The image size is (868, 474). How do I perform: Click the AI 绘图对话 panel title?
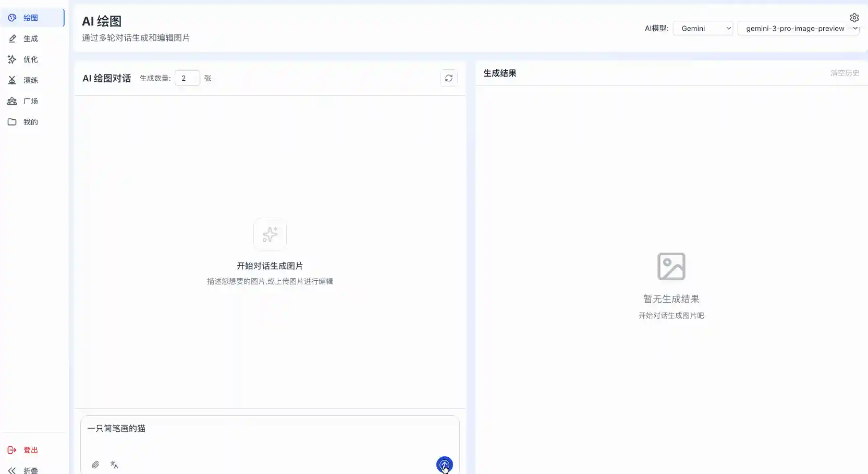pyautogui.click(x=107, y=78)
